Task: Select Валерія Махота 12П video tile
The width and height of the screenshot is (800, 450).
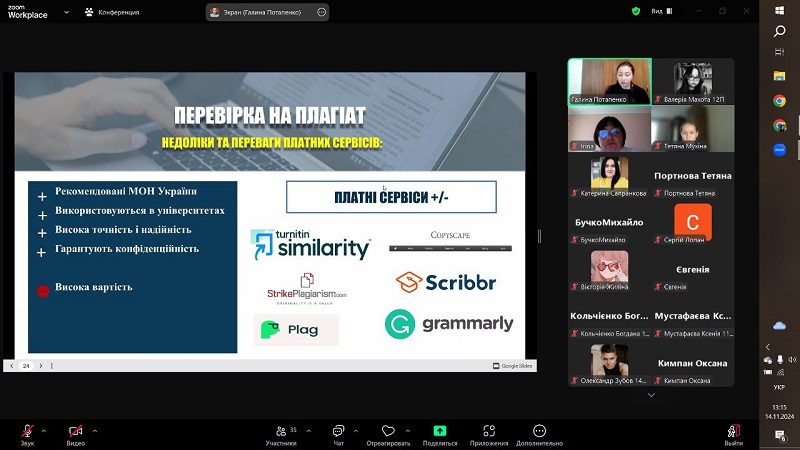Action: tap(693, 82)
